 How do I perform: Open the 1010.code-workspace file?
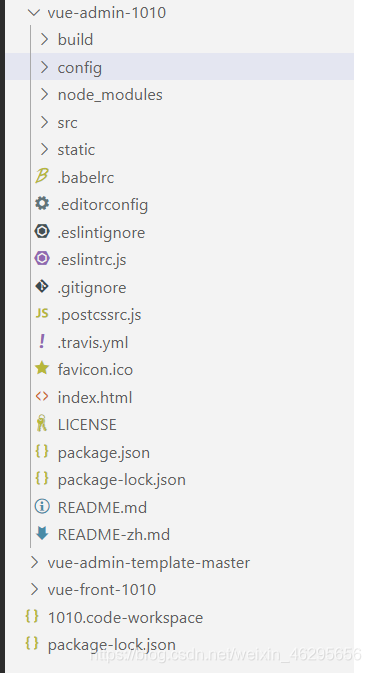tap(125, 618)
